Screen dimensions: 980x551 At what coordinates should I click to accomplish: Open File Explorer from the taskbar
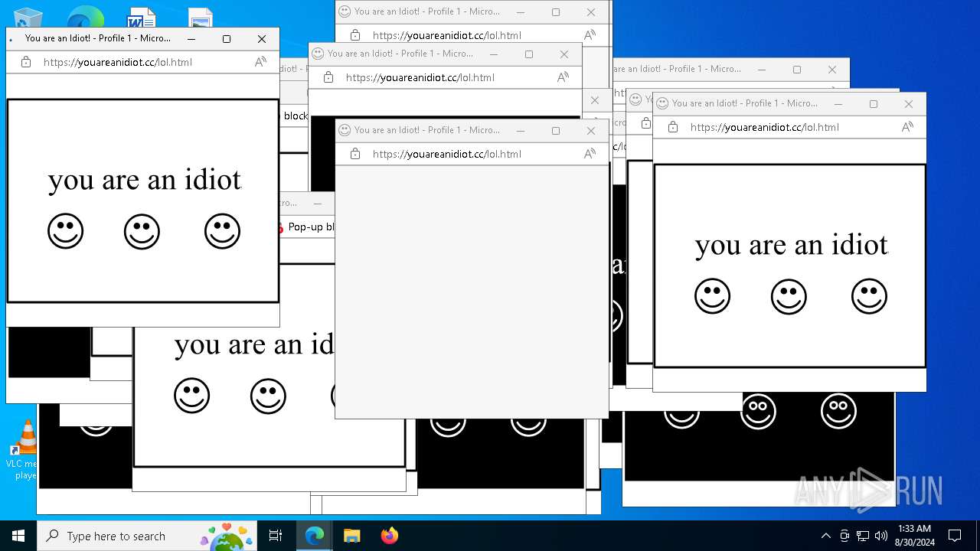pos(352,536)
